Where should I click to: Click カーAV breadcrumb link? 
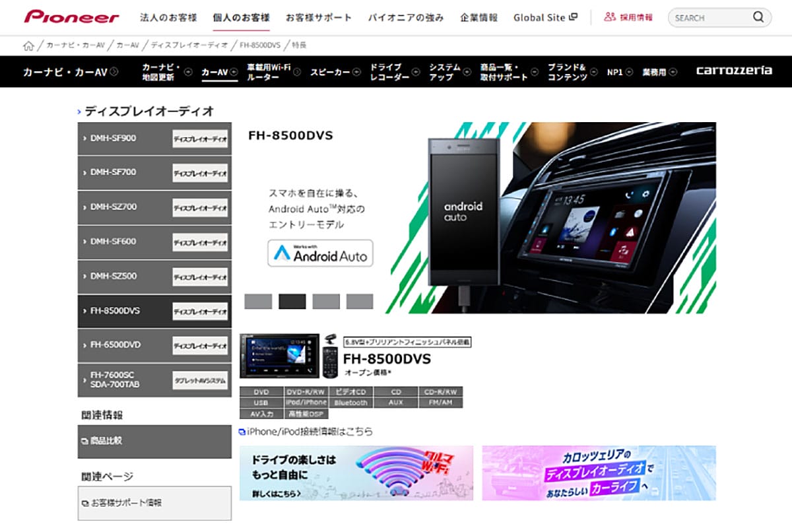(128, 46)
